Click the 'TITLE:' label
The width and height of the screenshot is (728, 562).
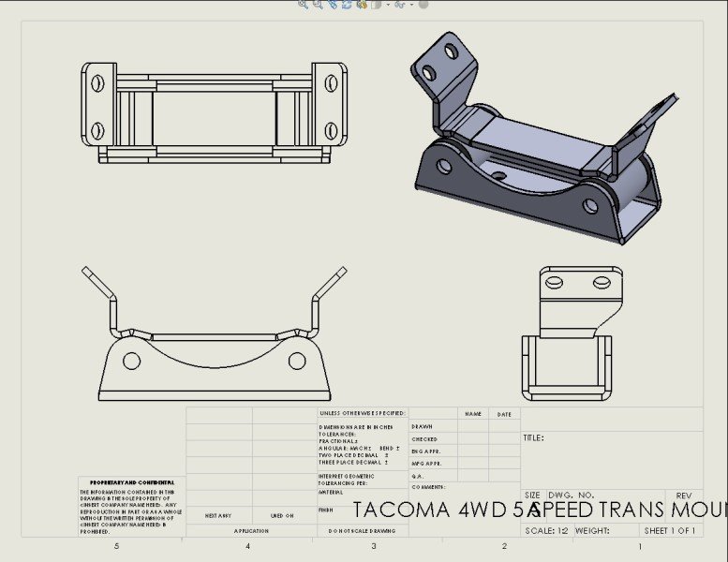tap(533, 437)
